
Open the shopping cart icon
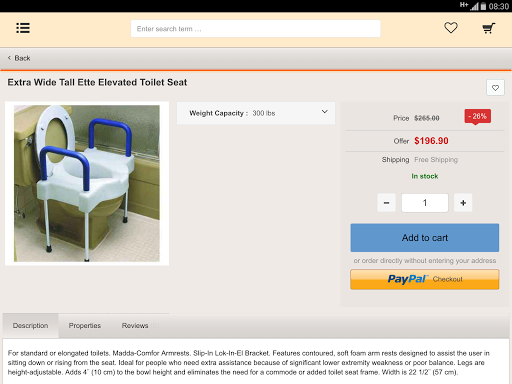pyautogui.click(x=489, y=28)
